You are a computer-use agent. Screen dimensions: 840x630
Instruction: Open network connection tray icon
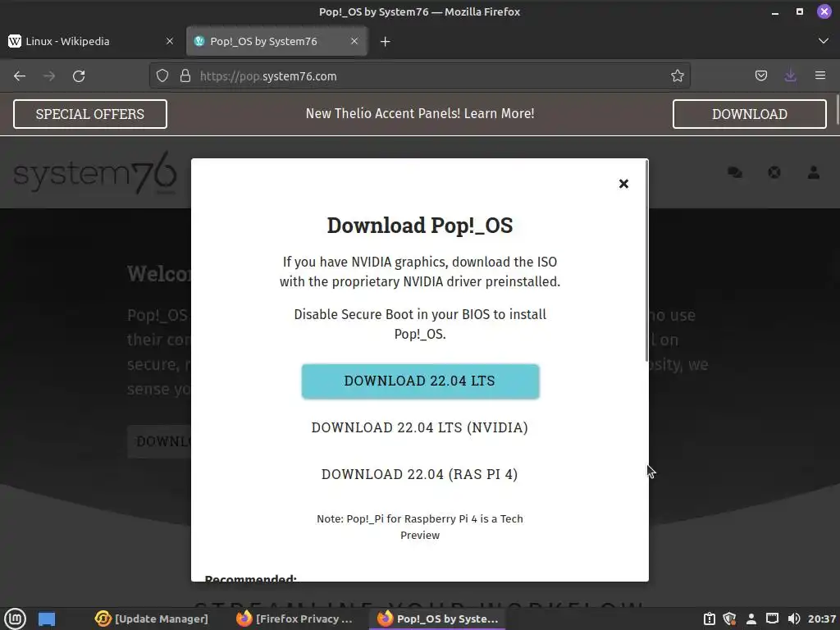click(772, 619)
